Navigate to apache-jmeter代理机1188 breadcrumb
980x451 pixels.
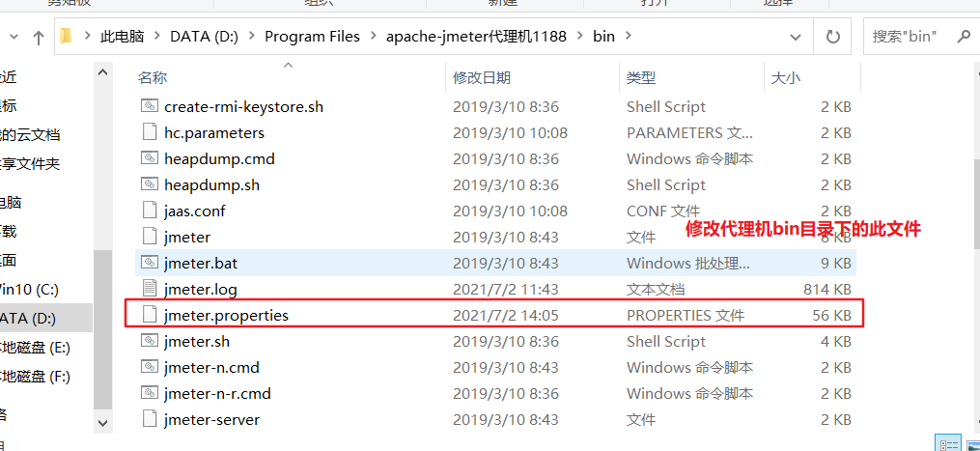[476, 37]
